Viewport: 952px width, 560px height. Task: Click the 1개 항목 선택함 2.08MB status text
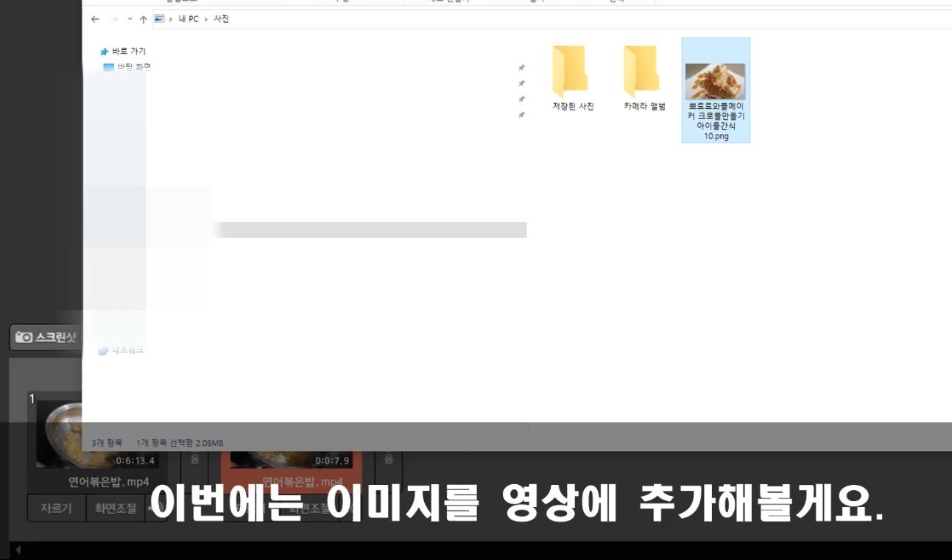pos(180,443)
